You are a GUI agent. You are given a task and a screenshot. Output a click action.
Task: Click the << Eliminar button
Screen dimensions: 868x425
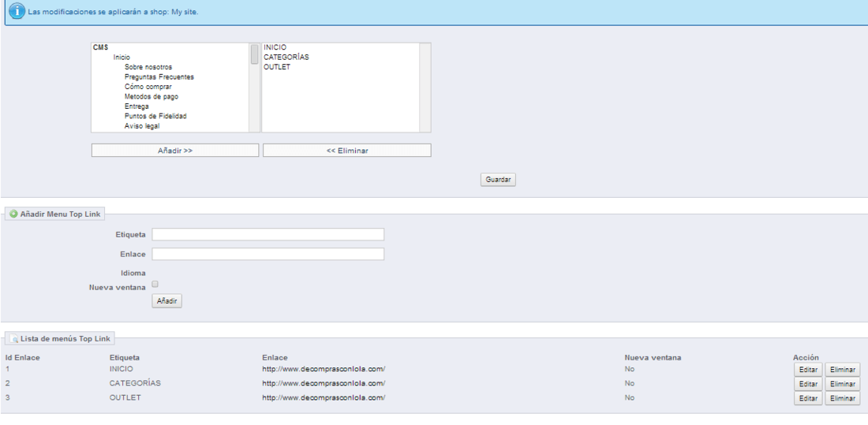pos(347,151)
